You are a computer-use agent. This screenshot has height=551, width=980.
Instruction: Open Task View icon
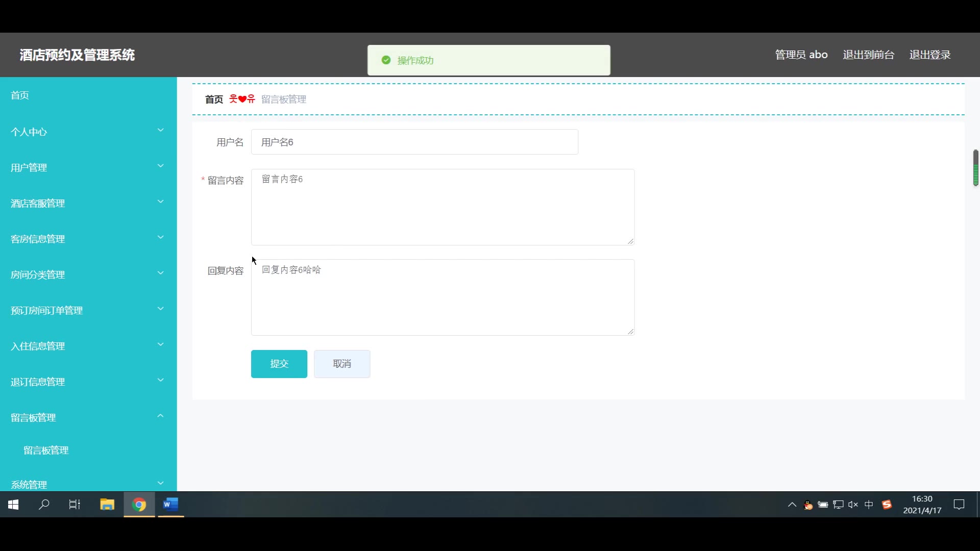[x=75, y=505]
